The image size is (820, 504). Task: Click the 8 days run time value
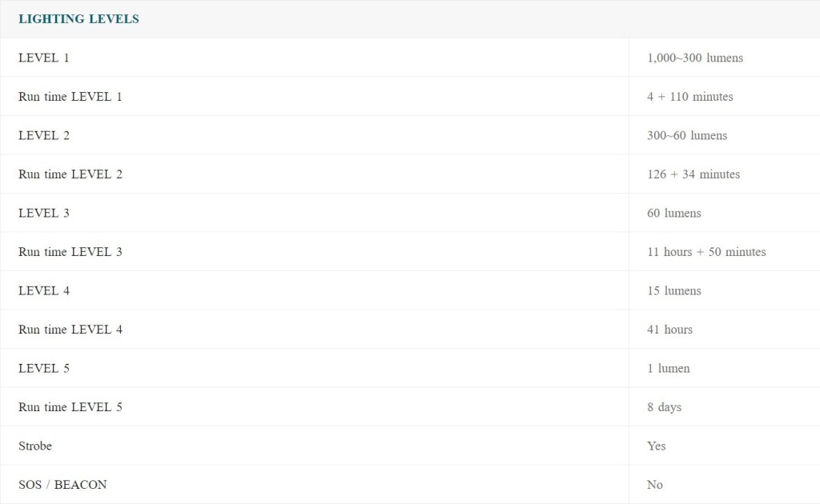point(665,407)
